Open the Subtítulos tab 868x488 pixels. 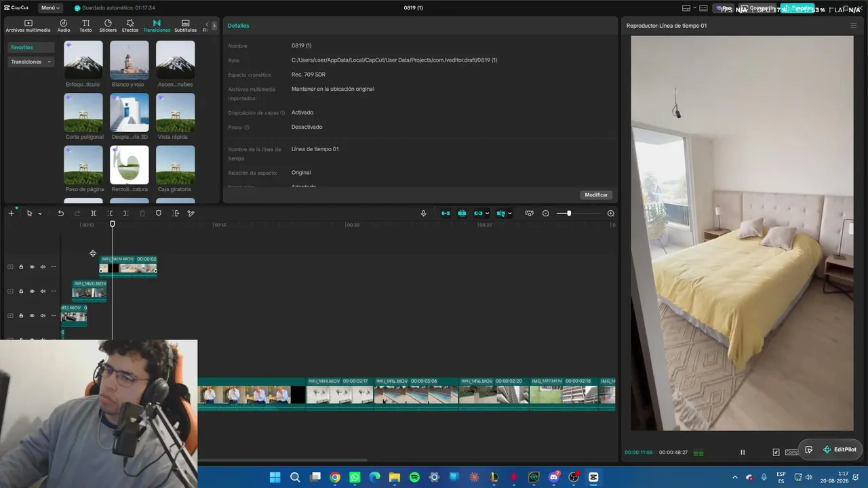(185, 26)
